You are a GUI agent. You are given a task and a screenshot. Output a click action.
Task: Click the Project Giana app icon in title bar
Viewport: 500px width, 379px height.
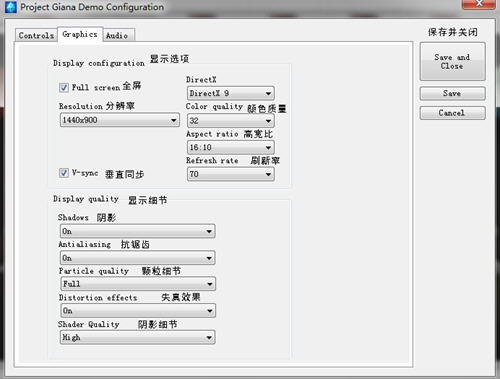10,7
